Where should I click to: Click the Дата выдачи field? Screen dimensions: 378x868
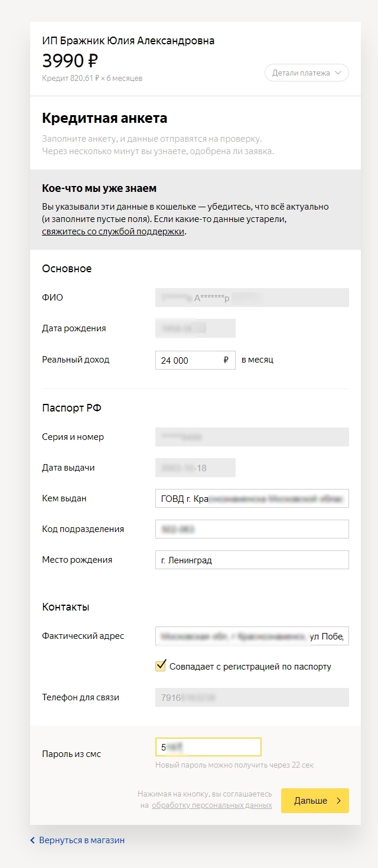coord(195,468)
